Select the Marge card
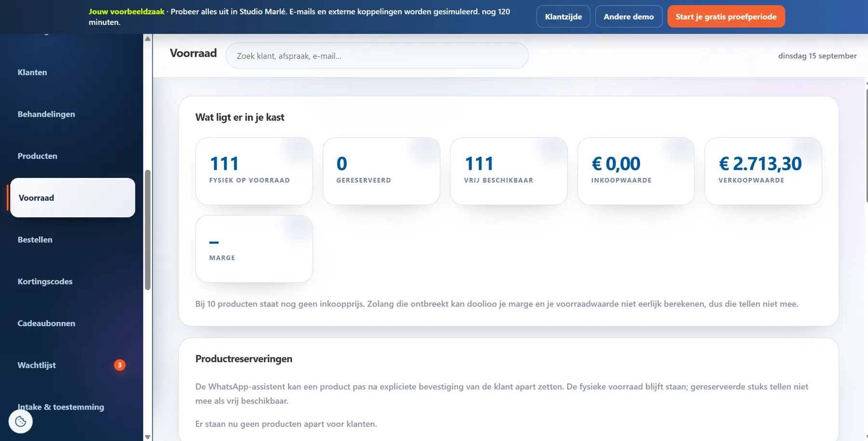The image size is (868, 441). 254,249
